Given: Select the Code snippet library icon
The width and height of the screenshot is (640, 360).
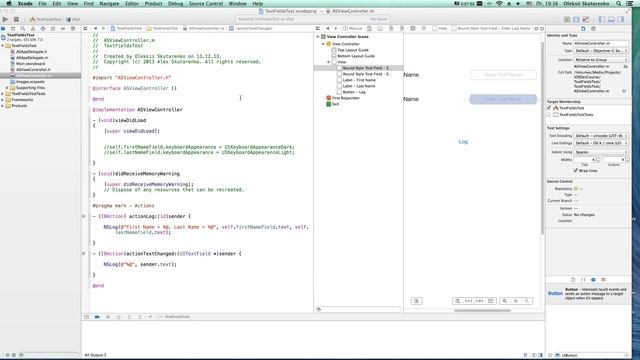Looking at the screenshot, I should coord(583,280).
